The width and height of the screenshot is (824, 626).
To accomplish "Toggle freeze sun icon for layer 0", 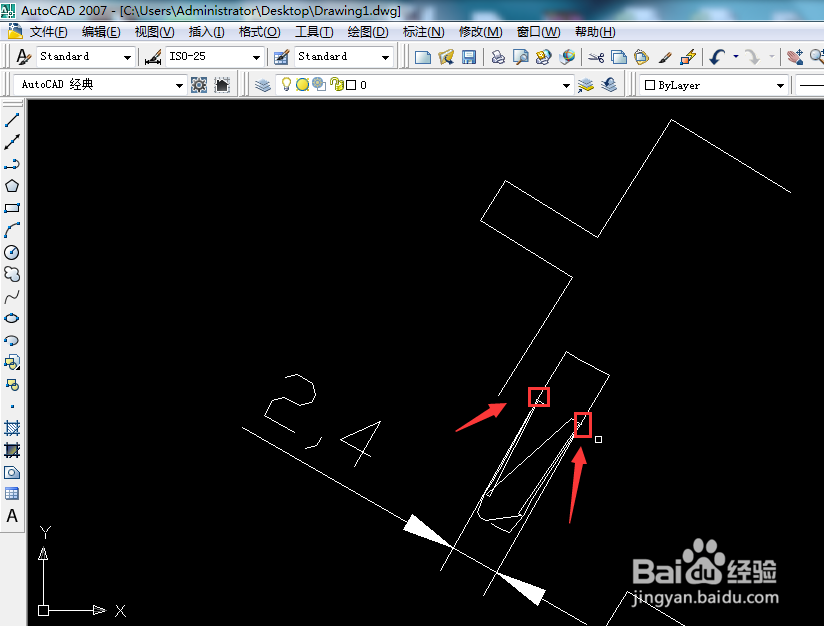I will (302, 85).
